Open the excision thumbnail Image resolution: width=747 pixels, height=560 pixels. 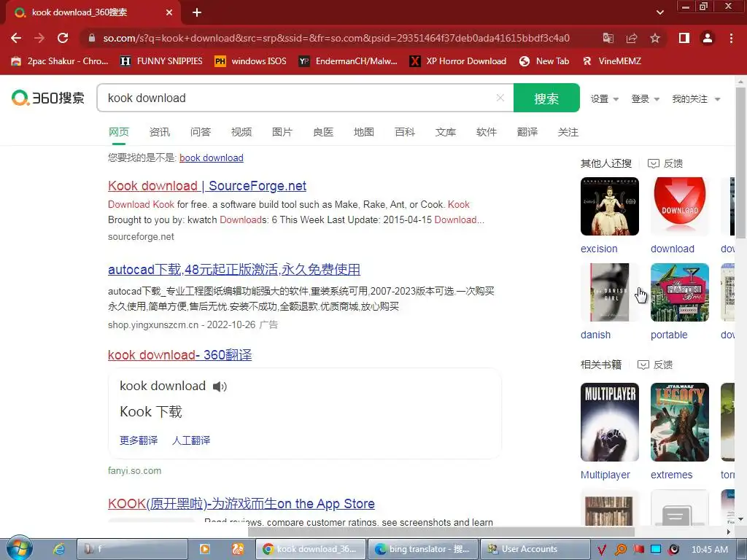(610, 206)
